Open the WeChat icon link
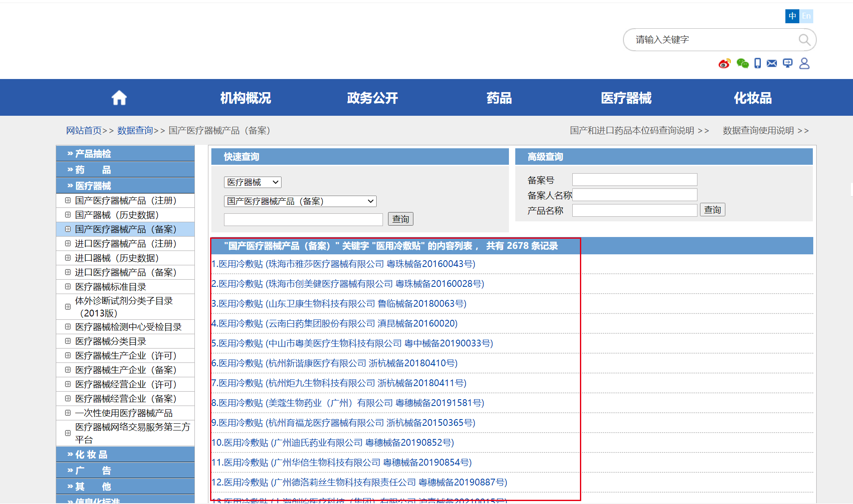This screenshot has height=504, width=853. pyautogui.click(x=743, y=63)
